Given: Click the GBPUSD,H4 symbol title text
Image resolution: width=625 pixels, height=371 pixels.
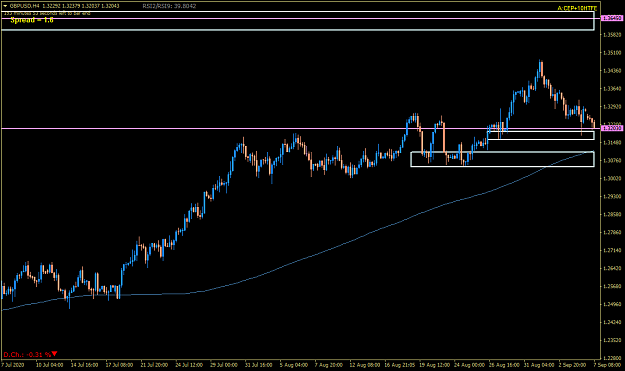Looking at the screenshot, I should pyautogui.click(x=24, y=6).
